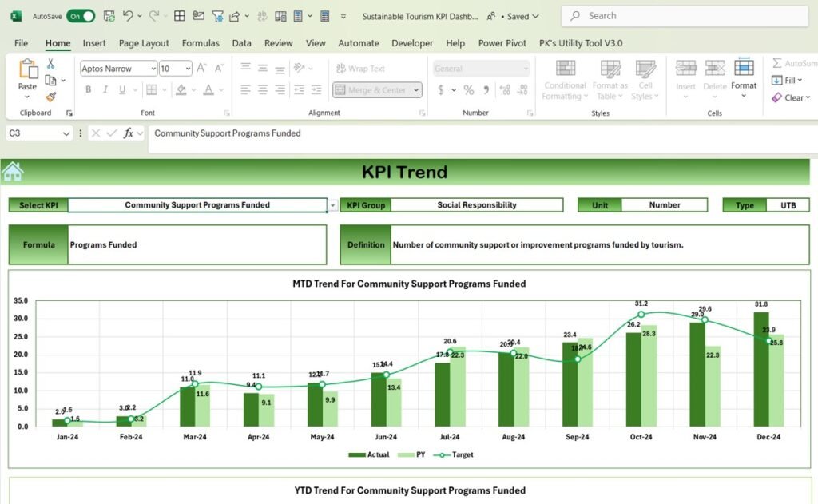Toggle bold formatting
Screen dimensions: 818x504
tap(89, 88)
